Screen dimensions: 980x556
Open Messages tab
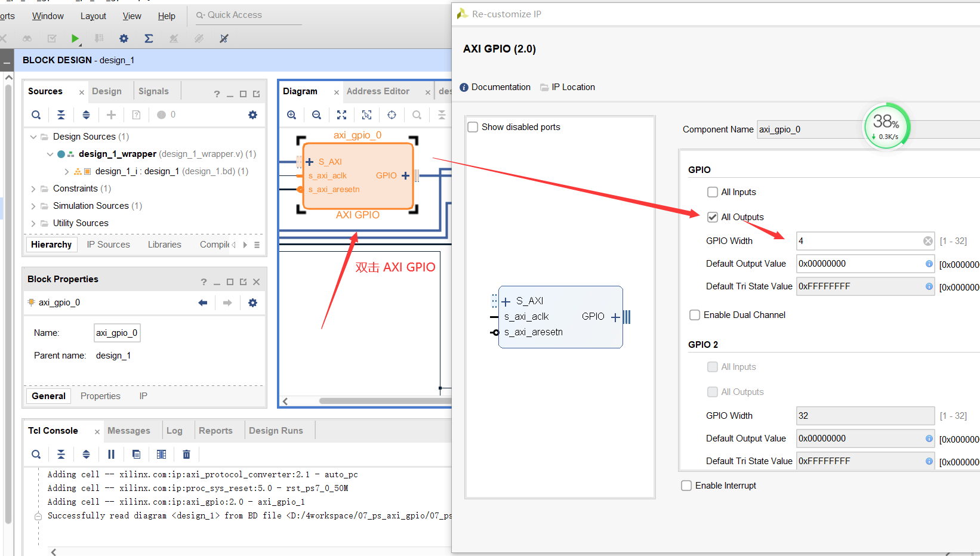pyautogui.click(x=129, y=431)
